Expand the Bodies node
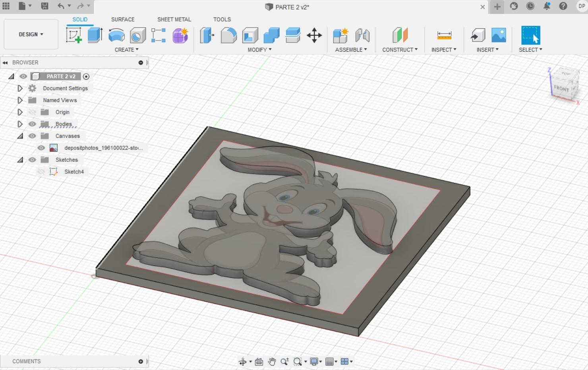This screenshot has height=370, width=588. (20, 124)
